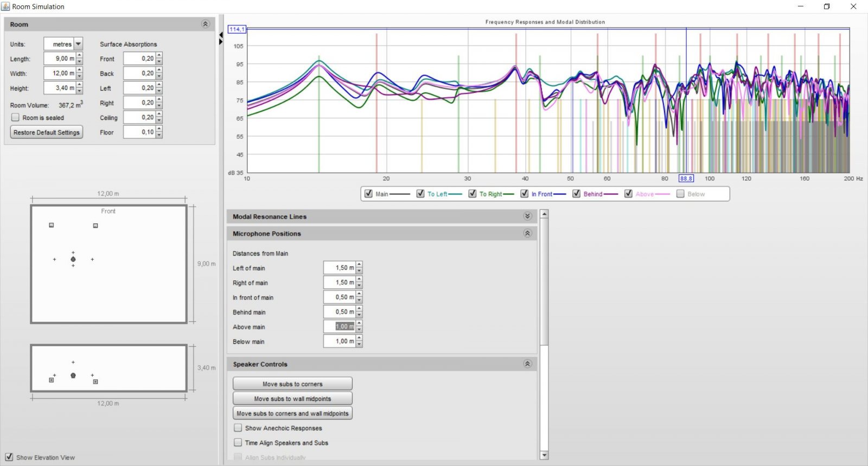Increase Above main distance stepper

click(359, 323)
